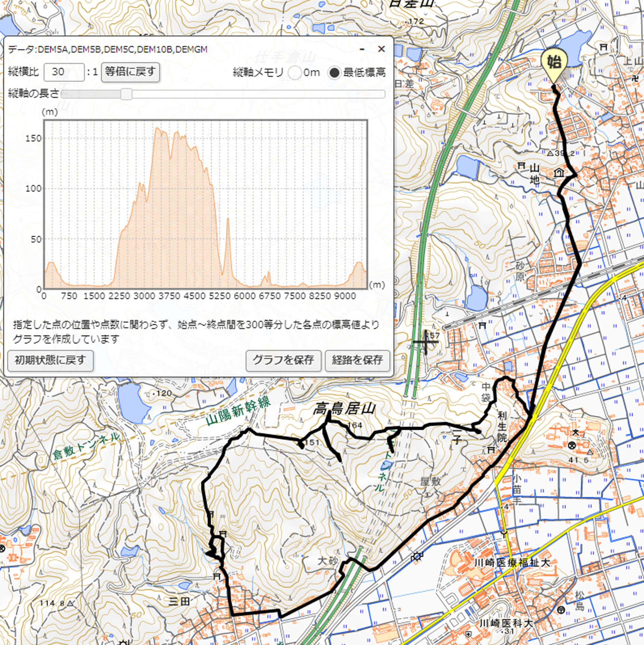Click the shrine symbol next to 山地
Screen dimensions: 644x645
coord(521,165)
